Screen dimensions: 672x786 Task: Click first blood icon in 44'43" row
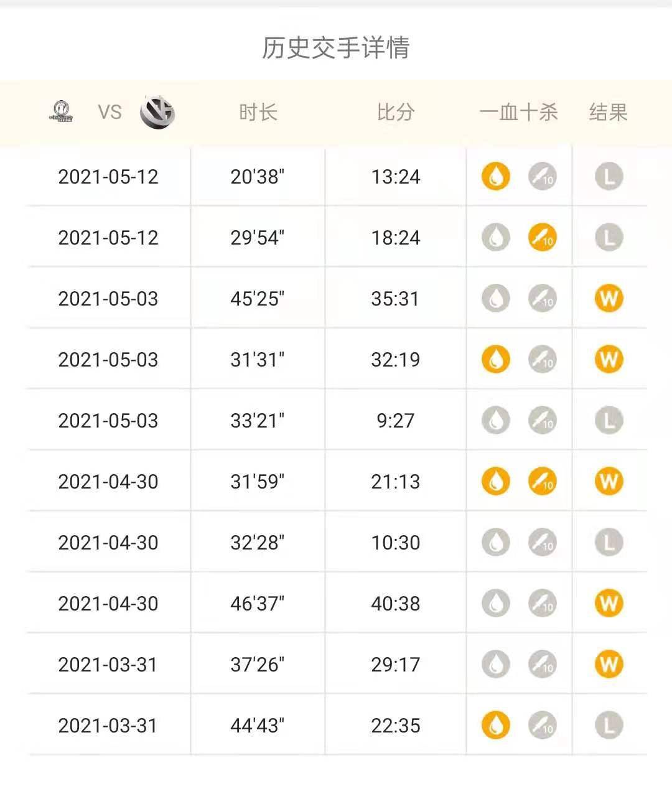coord(496,726)
